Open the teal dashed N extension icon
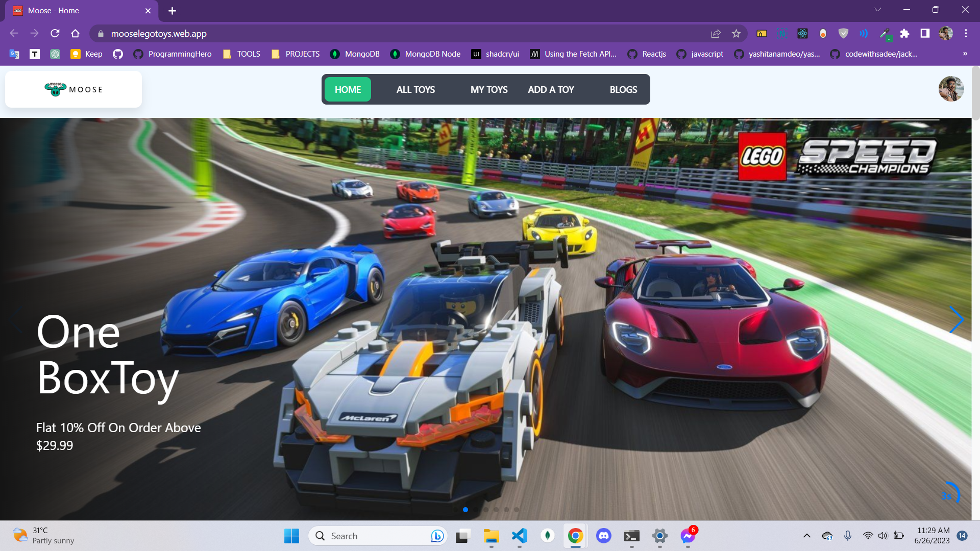Image resolution: width=980 pixels, height=551 pixels. click(782, 33)
